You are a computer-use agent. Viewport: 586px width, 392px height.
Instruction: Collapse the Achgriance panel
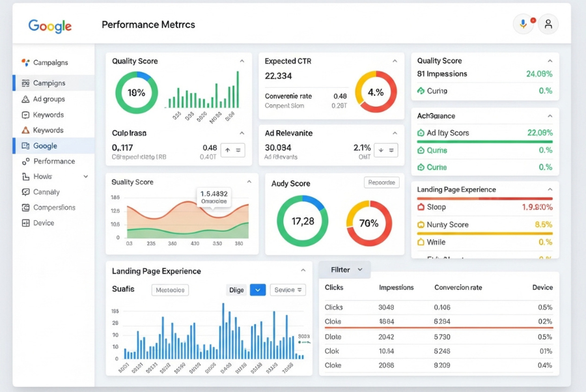550,116
